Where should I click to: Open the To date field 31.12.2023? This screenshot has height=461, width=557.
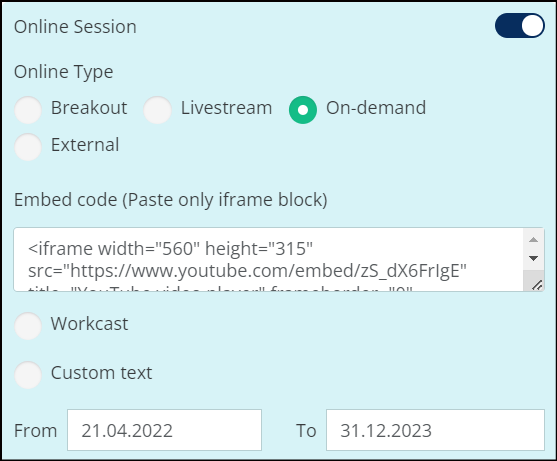click(435, 430)
